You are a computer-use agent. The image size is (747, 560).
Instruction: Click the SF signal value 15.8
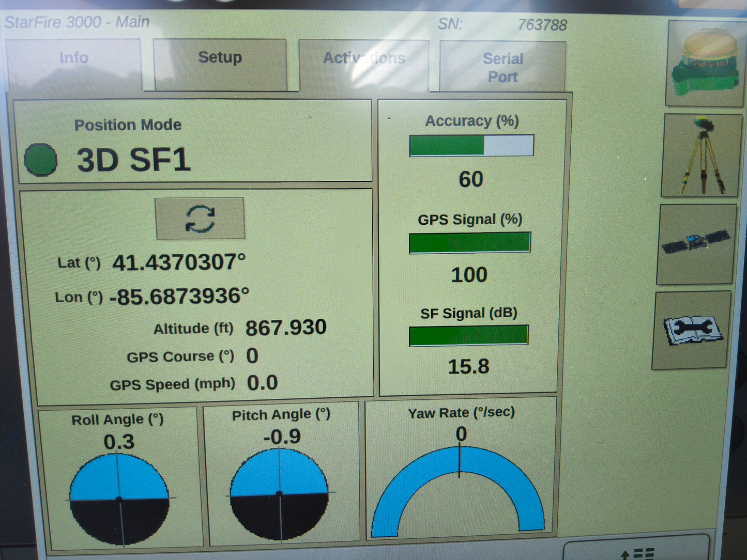tap(468, 367)
